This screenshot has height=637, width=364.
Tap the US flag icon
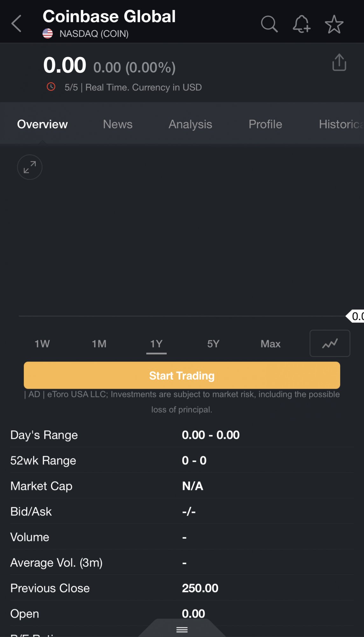click(48, 33)
